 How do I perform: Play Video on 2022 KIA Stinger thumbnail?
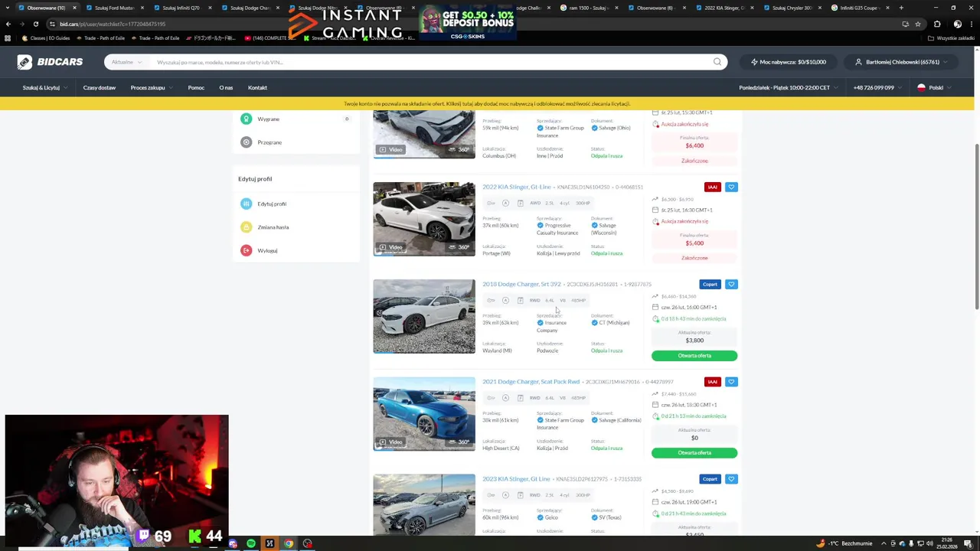point(391,247)
